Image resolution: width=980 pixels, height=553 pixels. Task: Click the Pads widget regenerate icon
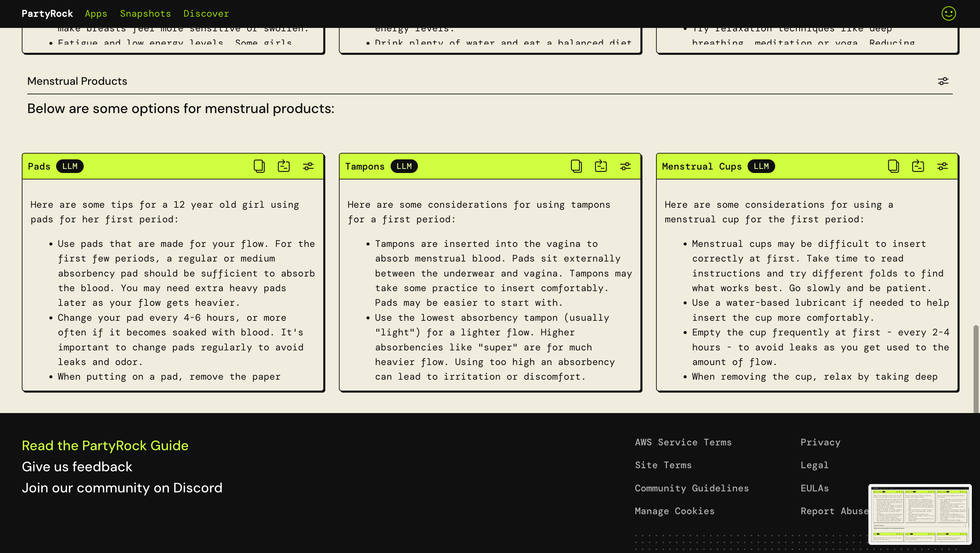tap(284, 166)
